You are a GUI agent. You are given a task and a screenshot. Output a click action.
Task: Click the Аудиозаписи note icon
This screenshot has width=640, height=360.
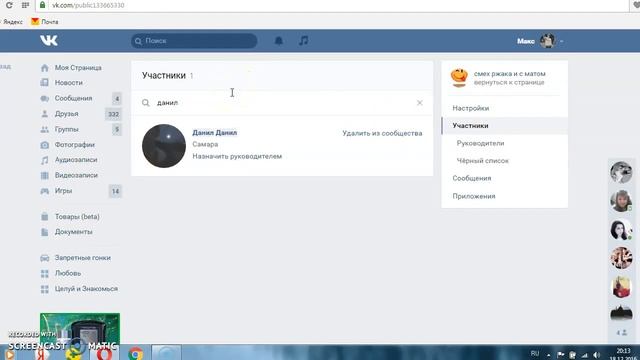(44, 160)
